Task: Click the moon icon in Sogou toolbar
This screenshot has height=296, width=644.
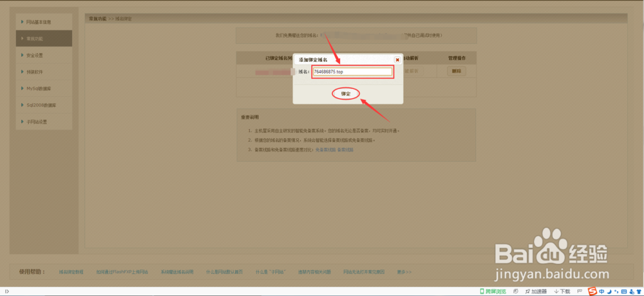Action: coord(609,291)
